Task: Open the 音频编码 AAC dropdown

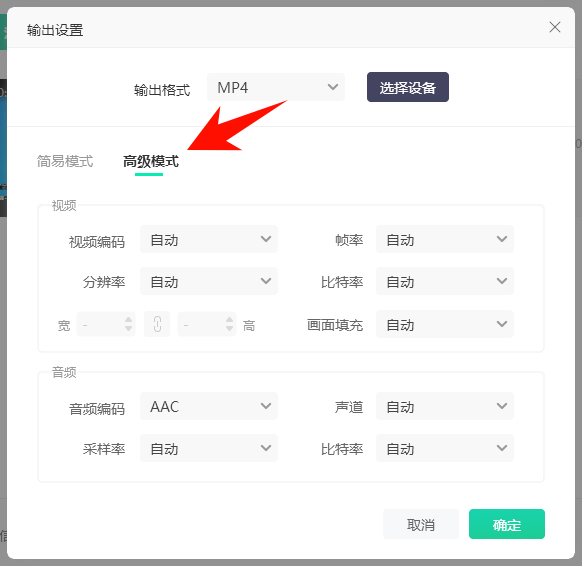Action: (209, 406)
